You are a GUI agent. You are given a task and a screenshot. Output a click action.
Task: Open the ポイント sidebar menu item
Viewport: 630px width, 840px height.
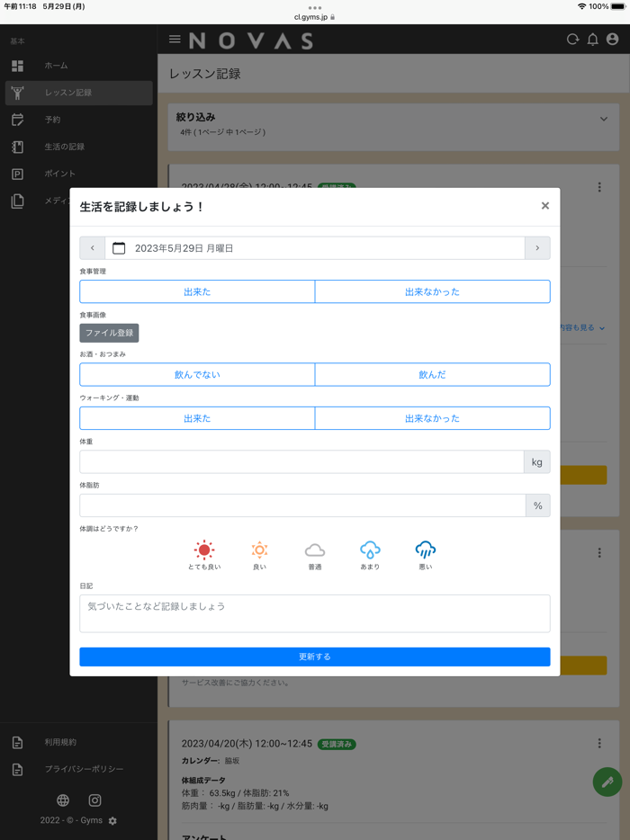(x=79, y=174)
